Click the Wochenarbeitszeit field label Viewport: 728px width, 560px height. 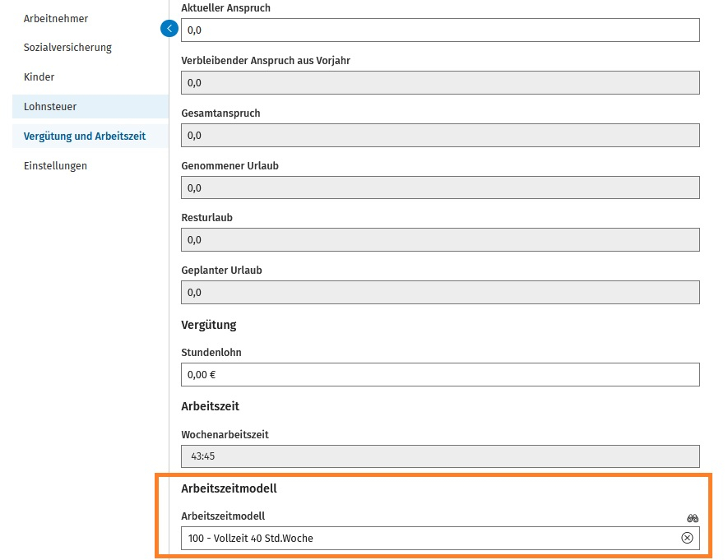click(x=225, y=434)
